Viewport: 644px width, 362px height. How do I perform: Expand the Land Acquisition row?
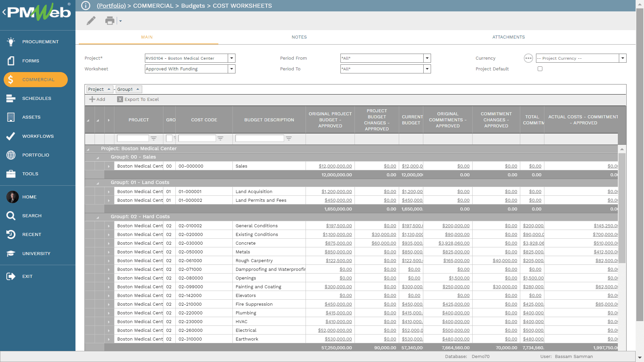109,192
